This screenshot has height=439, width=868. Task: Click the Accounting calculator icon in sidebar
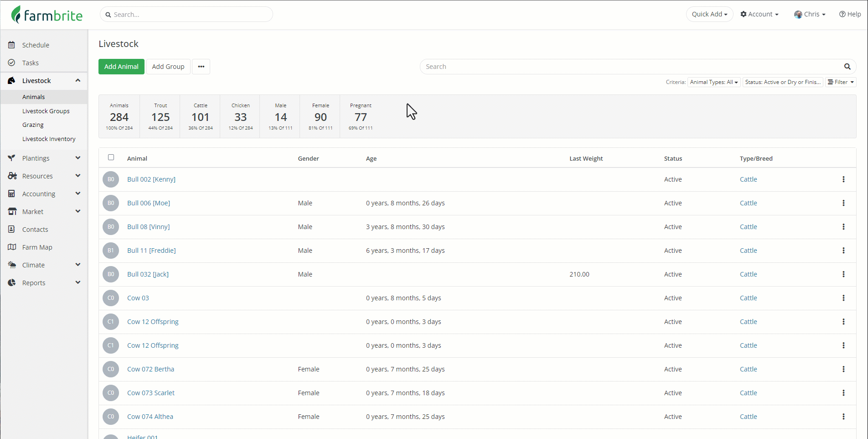(x=12, y=193)
